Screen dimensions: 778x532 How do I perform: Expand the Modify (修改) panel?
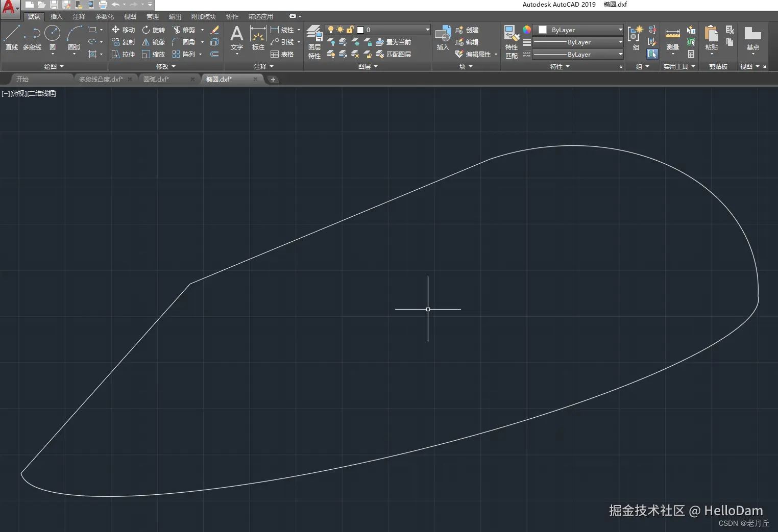point(165,66)
